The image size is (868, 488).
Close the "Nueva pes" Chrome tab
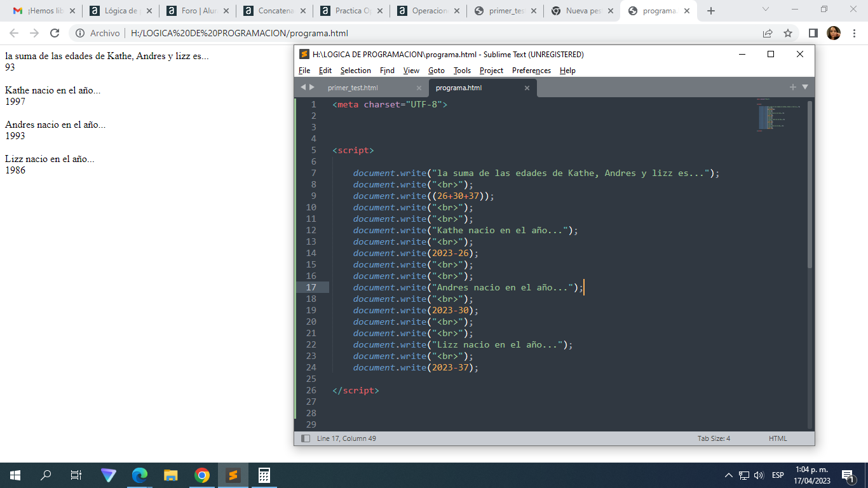[611, 11]
